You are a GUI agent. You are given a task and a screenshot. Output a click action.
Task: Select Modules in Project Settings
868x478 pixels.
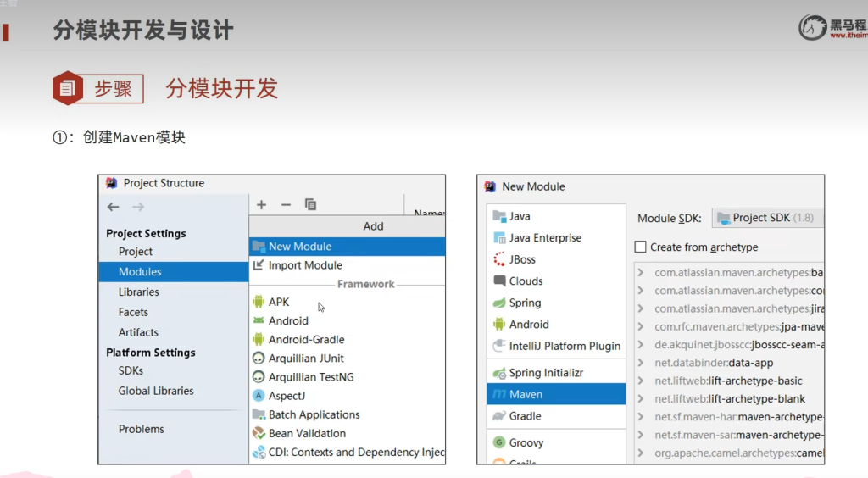pos(140,272)
